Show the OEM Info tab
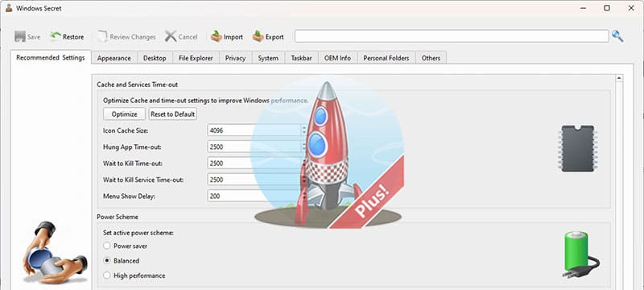 tap(337, 58)
